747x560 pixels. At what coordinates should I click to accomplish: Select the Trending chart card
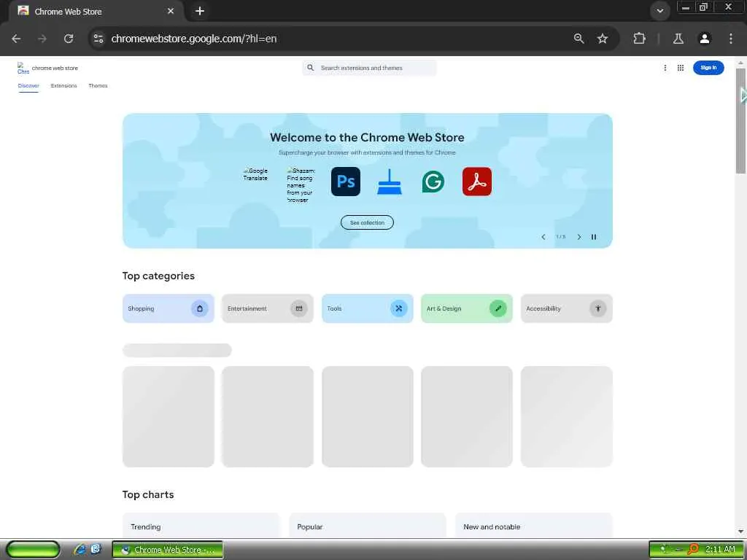[201, 526]
